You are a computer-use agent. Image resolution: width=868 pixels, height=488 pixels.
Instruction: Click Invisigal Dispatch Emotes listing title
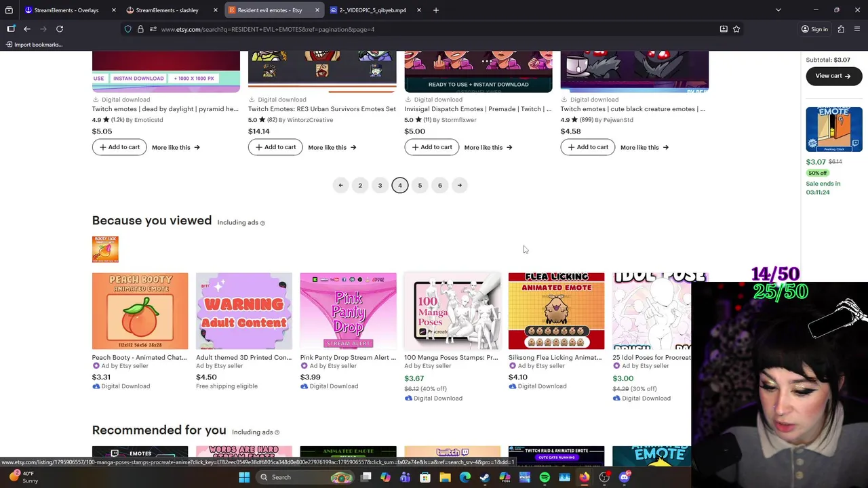[x=477, y=109]
